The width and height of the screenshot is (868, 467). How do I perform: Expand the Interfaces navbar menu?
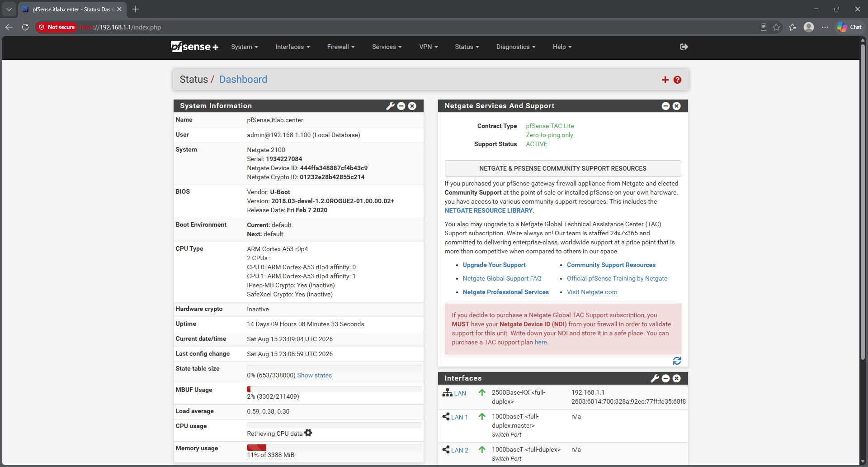(292, 47)
